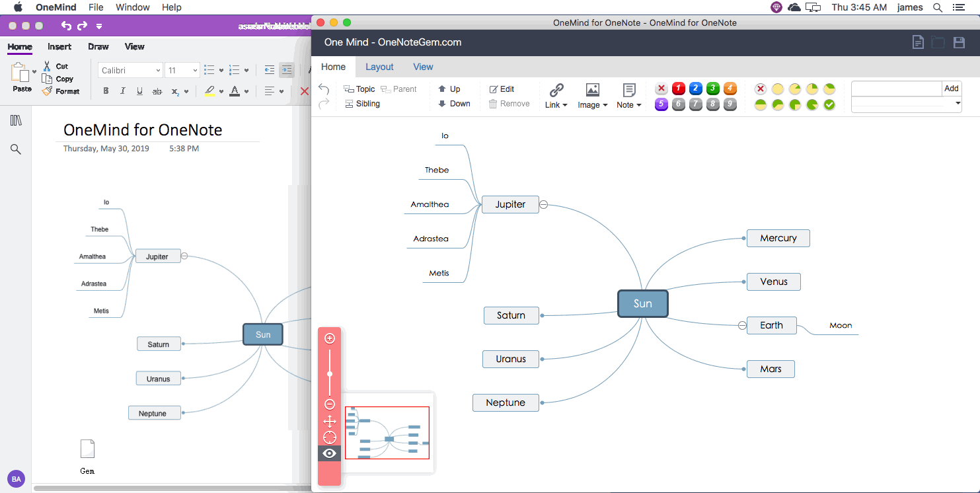Toggle Italic formatting in OneNote
Screen dimensions: 980x493
(x=123, y=91)
